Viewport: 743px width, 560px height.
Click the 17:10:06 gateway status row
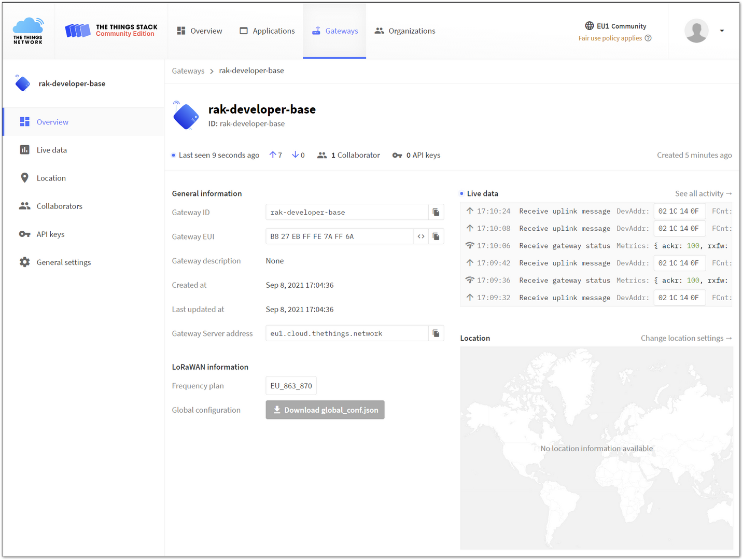596,246
